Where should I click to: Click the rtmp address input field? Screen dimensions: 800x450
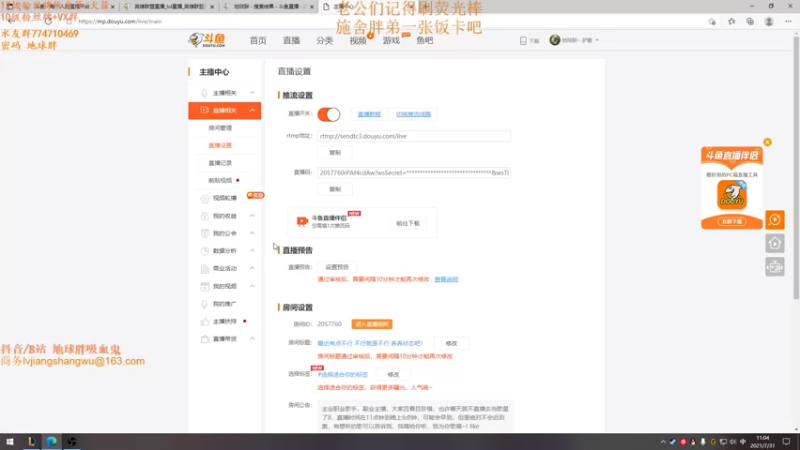414,136
